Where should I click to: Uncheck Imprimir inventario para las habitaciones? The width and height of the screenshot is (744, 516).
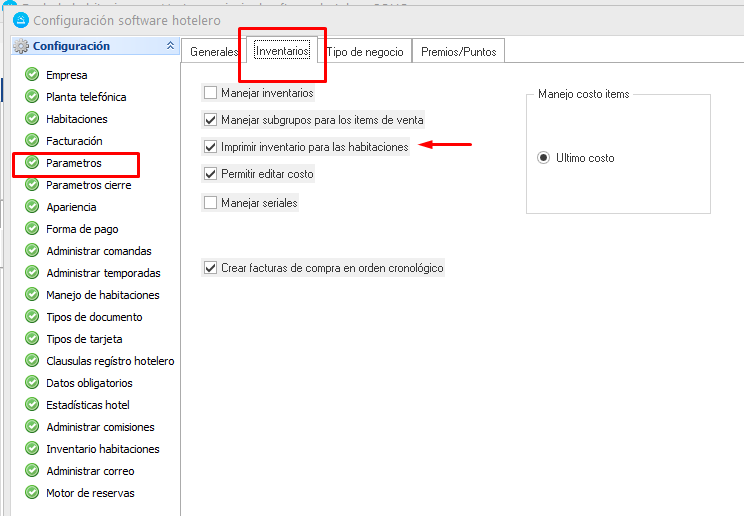(x=210, y=147)
